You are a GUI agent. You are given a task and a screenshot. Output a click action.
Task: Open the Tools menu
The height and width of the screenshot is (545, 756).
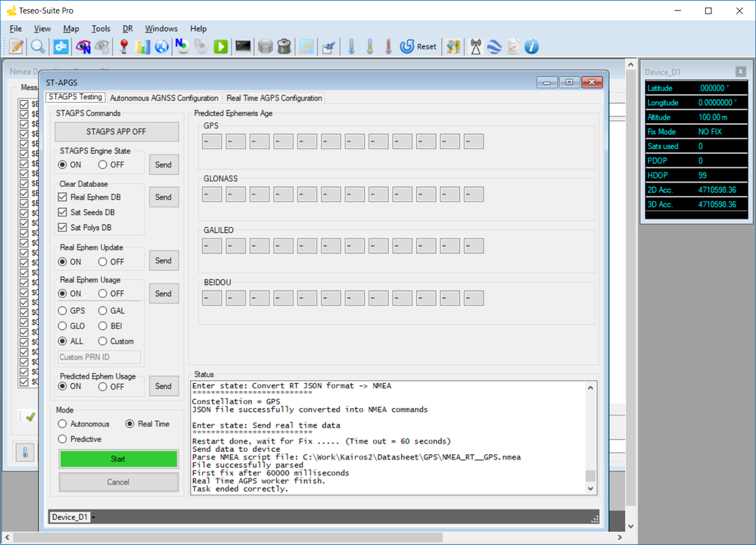click(x=101, y=29)
